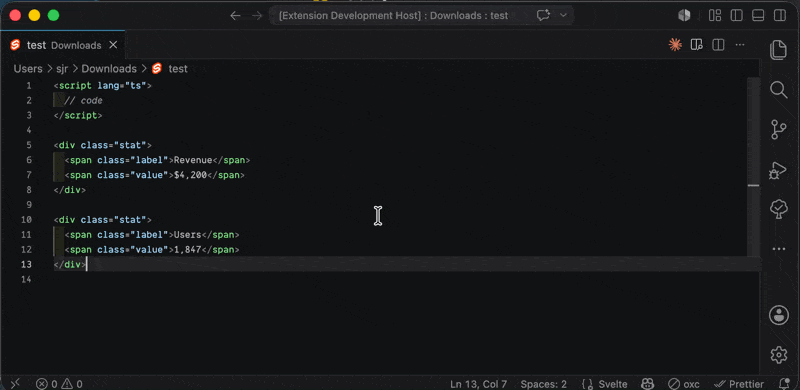Click div class="stat" on line 5
Image resolution: width=800 pixels, height=390 pixels.
(103, 145)
